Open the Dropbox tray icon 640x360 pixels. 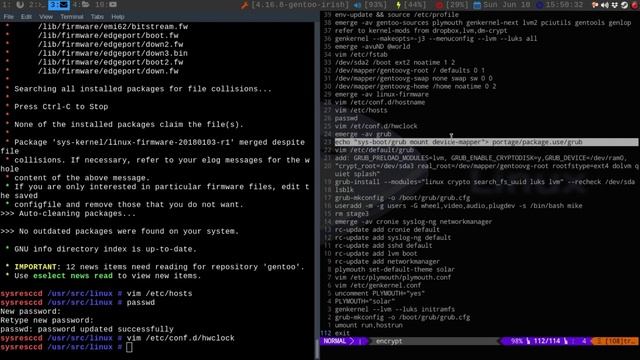[614, 5]
